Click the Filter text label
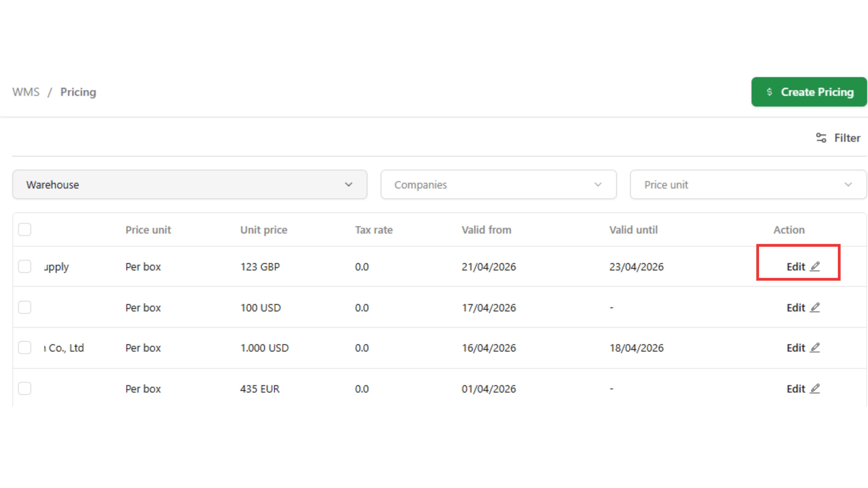Viewport: 868px width, 488px height. [x=847, y=138]
